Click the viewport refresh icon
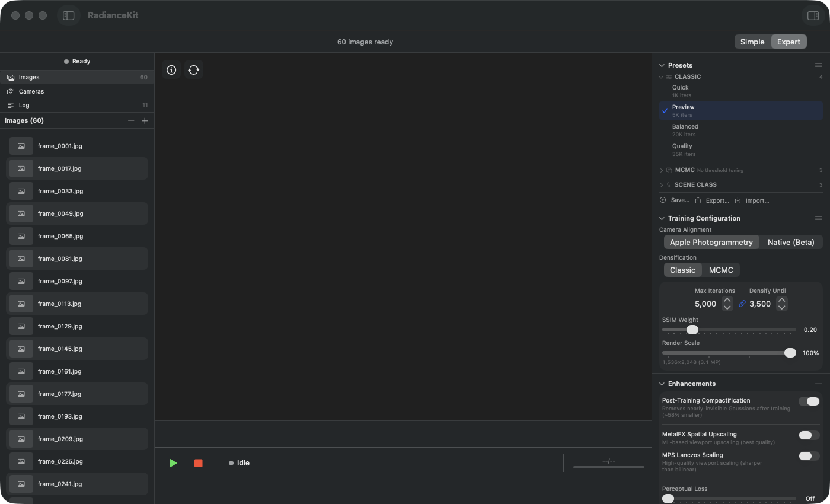The height and width of the screenshot is (504, 830). (x=194, y=70)
